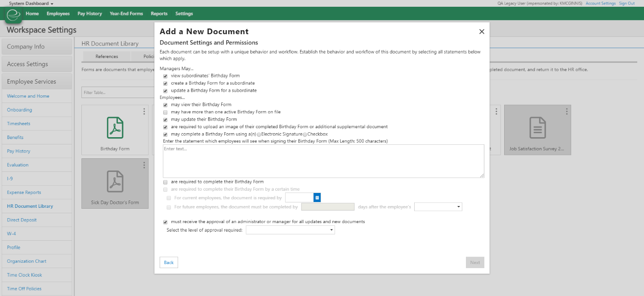The width and height of the screenshot is (644, 296).
Task: Open the Organization Chart sidebar link
Action: [27, 261]
